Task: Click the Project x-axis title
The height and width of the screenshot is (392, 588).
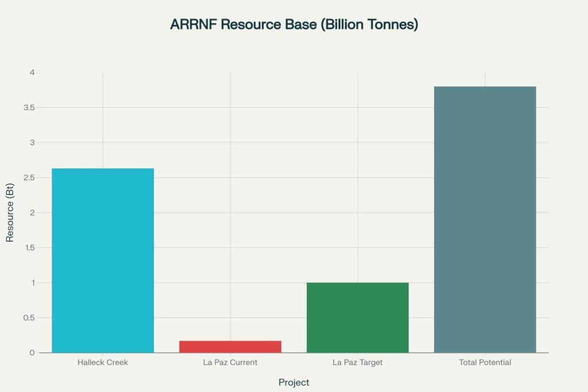Action: click(x=293, y=382)
